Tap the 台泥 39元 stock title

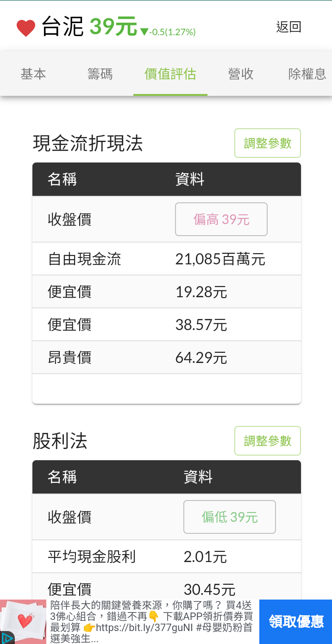[89, 26]
